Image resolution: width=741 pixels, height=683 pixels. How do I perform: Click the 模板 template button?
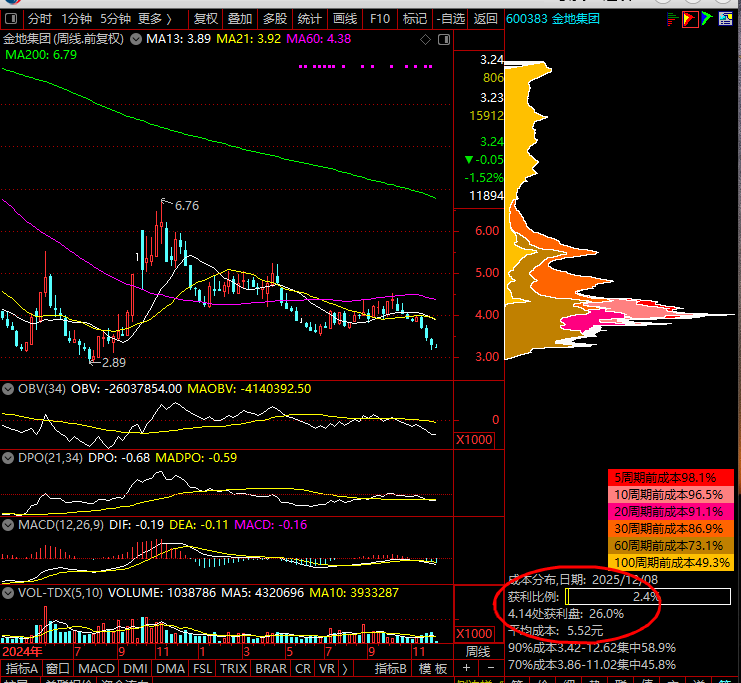(433, 669)
